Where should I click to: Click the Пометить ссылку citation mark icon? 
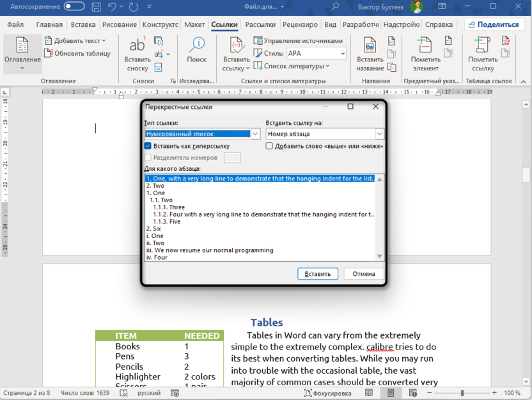pyautogui.click(x=483, y=46)
